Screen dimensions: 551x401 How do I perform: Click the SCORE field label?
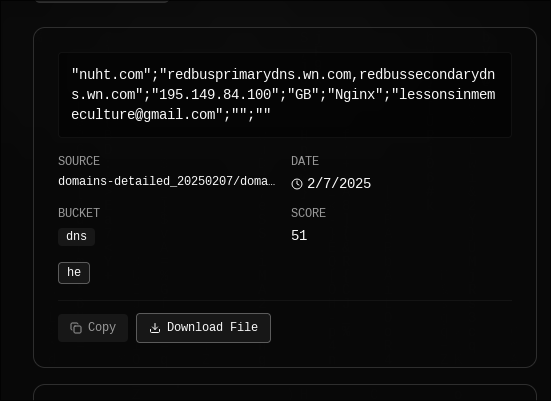(308, 213)
